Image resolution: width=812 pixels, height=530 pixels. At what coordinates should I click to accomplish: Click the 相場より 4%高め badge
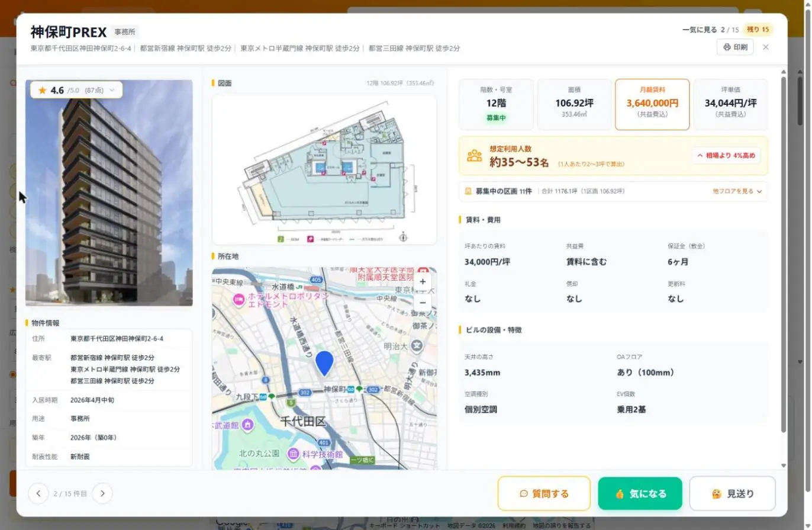(x=726, y=156)
